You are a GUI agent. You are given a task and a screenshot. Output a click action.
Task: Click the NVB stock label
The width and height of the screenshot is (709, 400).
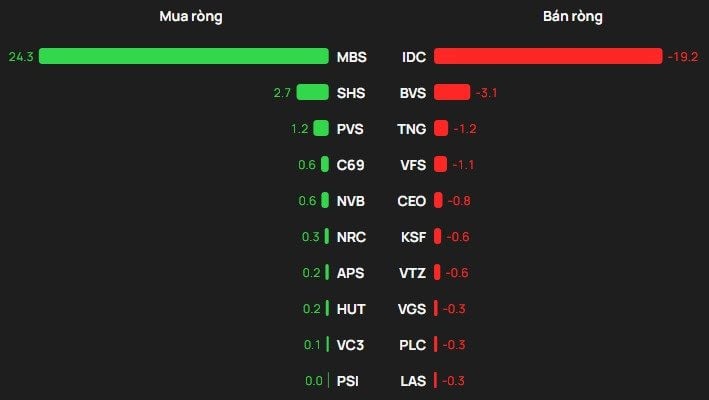[350, 201]
